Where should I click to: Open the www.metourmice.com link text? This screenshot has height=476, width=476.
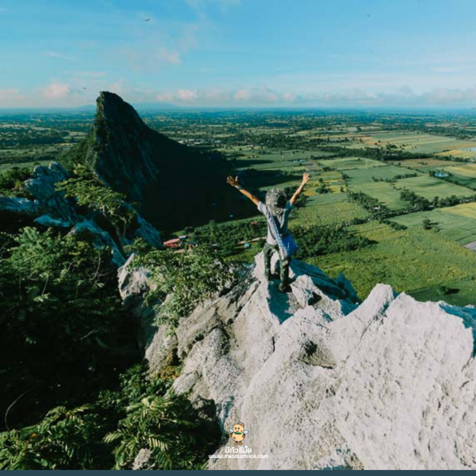point(238,456)
